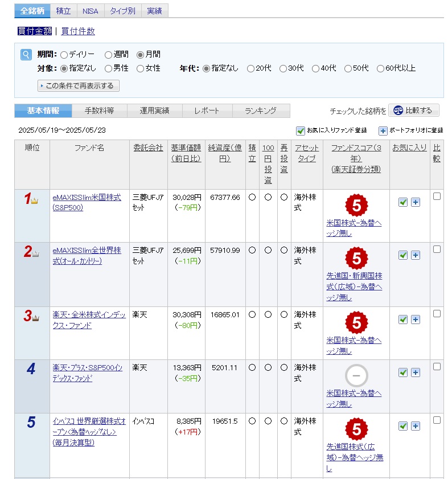The image size is (448, 479).
Task: Open the NISA tab
Action: [x=91, y=11]
